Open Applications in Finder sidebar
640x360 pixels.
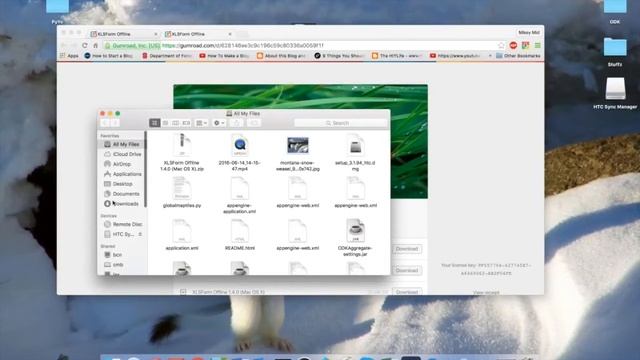tap(122, 174)
